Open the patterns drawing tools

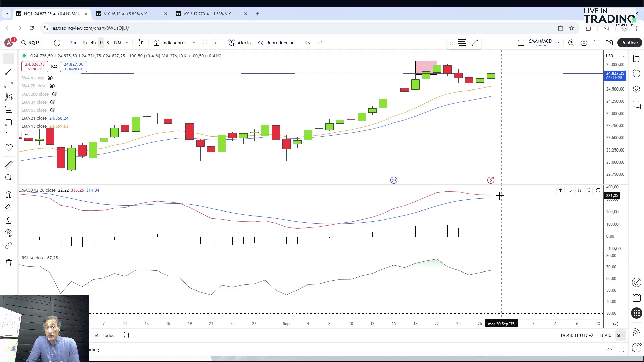click(x=9, y=97)
